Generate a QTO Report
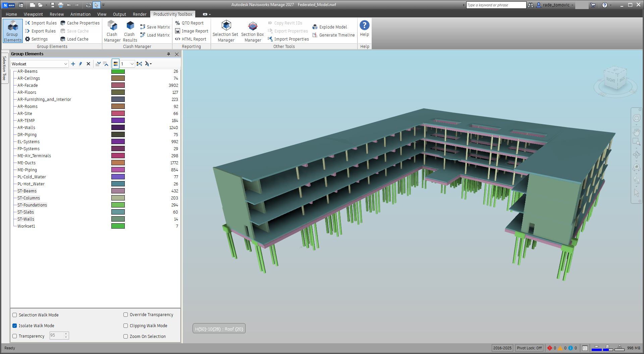Viewport: 644px width, 354px height. [x=190, y=23]
